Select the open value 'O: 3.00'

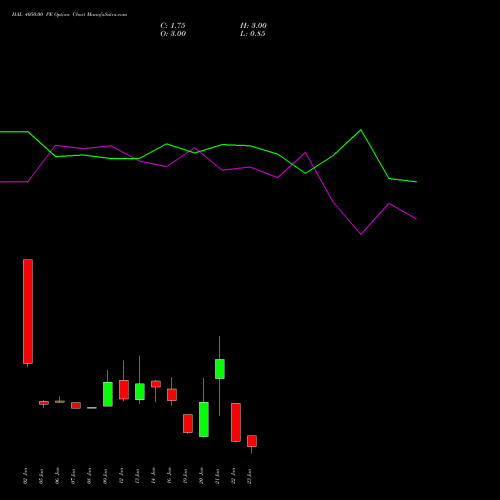pyautogui.click(x=173, y=34)
